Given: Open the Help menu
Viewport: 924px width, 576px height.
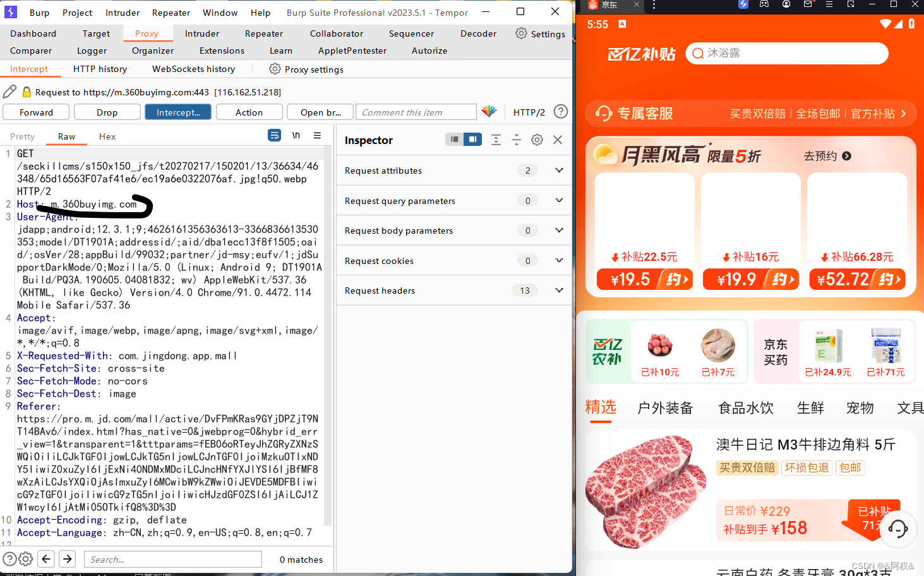Looking at the screenshot, I should pos(260,13).
